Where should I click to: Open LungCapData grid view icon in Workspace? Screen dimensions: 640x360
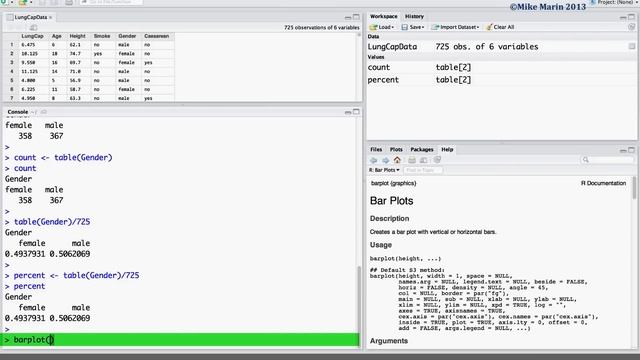632,47
